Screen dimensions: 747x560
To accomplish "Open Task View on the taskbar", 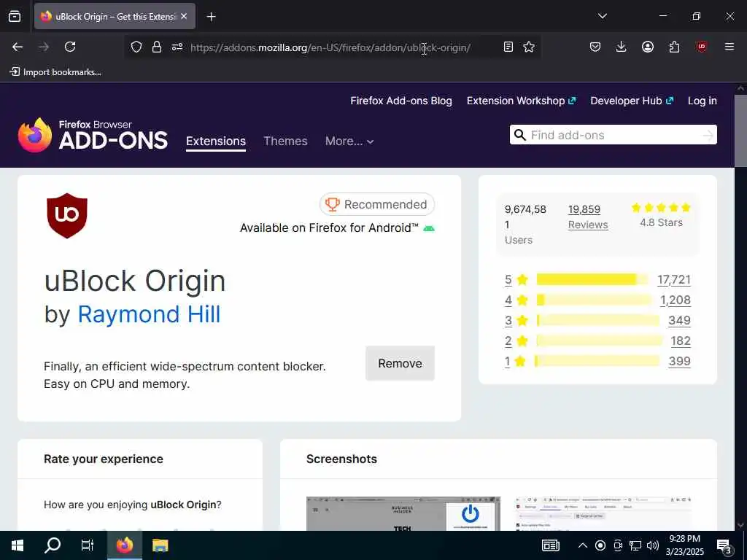I will point(88,545).
